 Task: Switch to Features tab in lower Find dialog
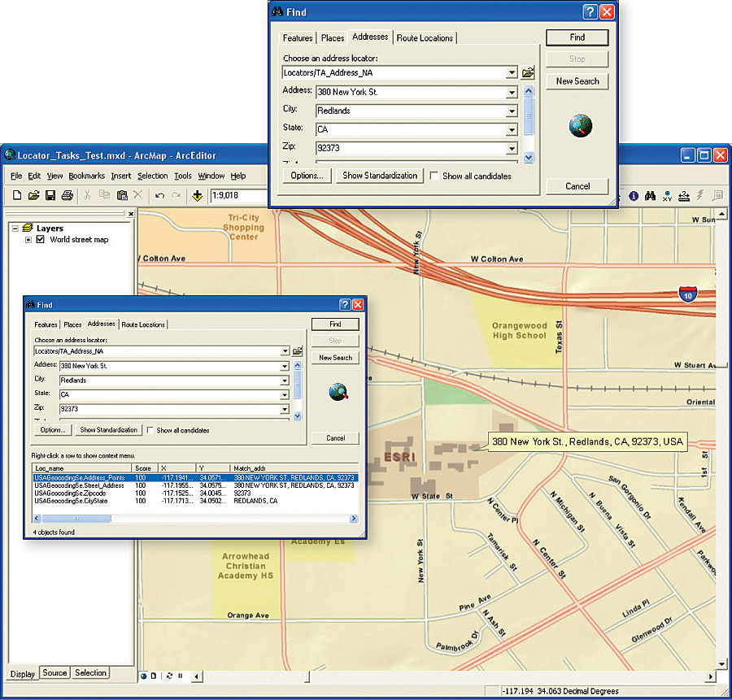click(x=46, y=324)
